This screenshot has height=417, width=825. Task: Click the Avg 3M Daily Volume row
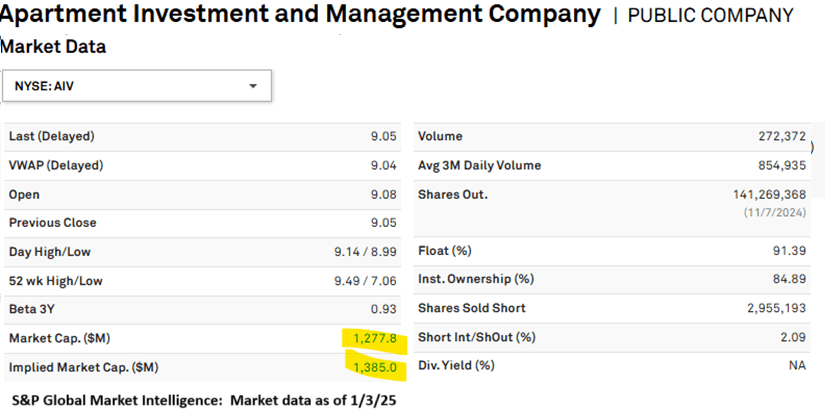(x=610, y=165)
